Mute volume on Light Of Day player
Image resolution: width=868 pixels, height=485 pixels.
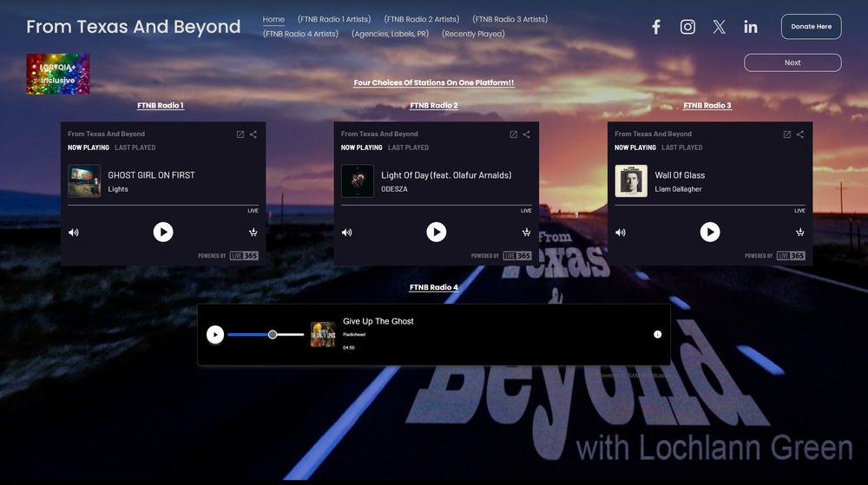click(x=346, y=233)
